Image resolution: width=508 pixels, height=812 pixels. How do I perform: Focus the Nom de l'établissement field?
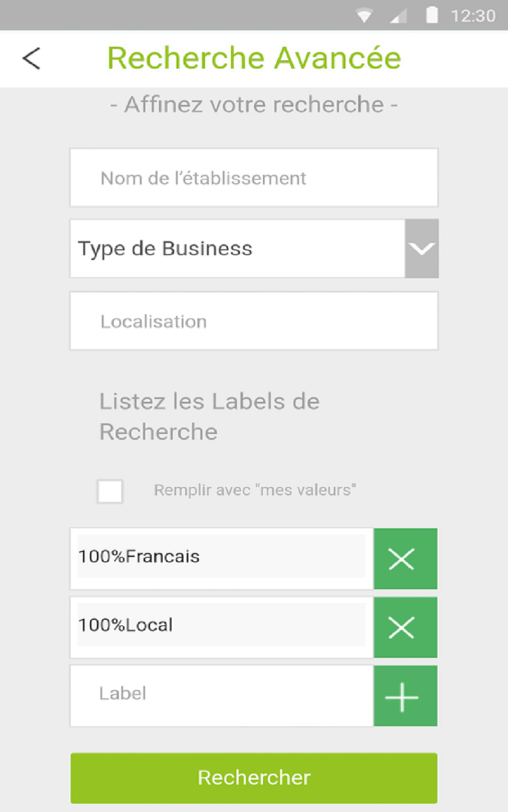(x=254, y=178)
